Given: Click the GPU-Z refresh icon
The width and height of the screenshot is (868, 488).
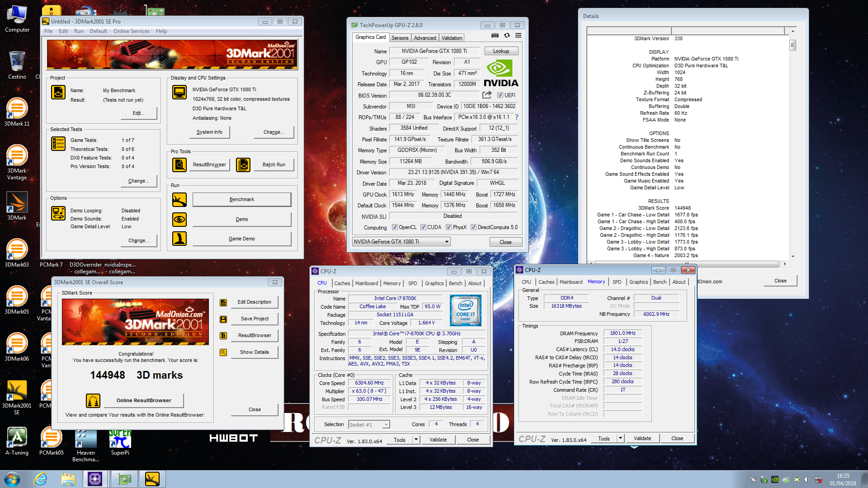Looking at the screenshot, I should 507,36.
